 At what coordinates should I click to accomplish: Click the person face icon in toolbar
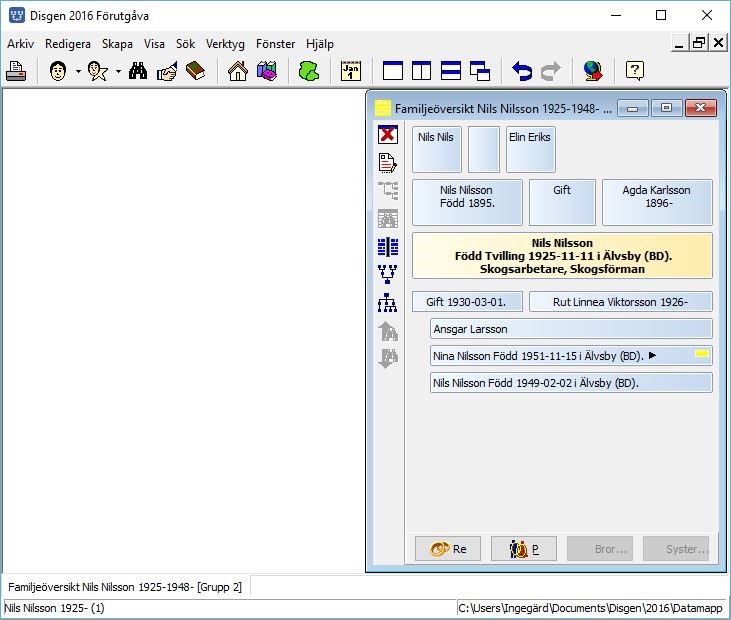(x=58, y=71)
